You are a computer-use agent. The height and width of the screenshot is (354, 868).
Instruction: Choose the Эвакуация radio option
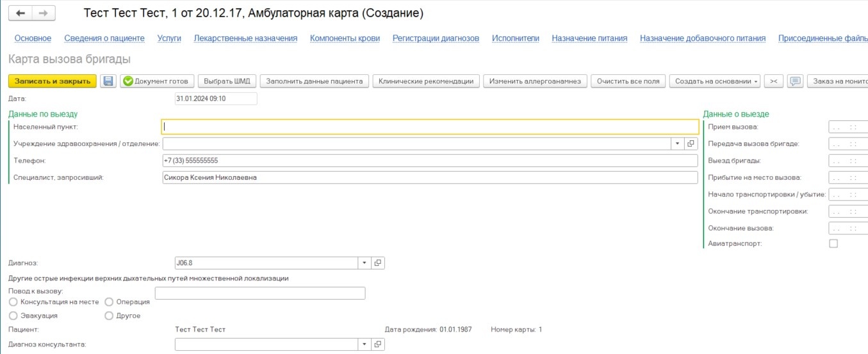point(13,316)
